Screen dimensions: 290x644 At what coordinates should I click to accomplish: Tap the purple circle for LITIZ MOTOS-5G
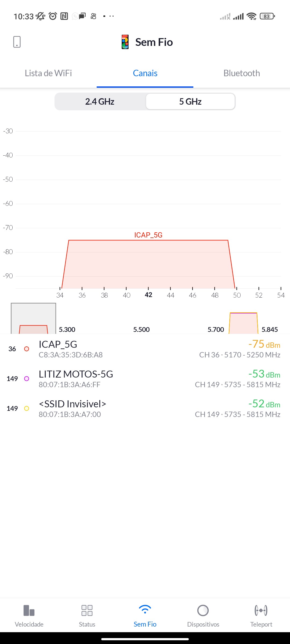click(x=27, y=379)
